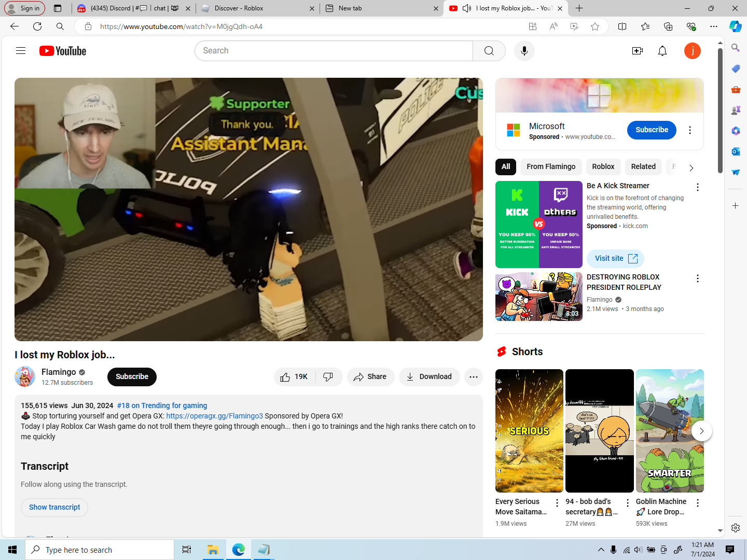Open the Windows Start menu
This screenshot has height=560, width=747.
click(x=12, y=550)
